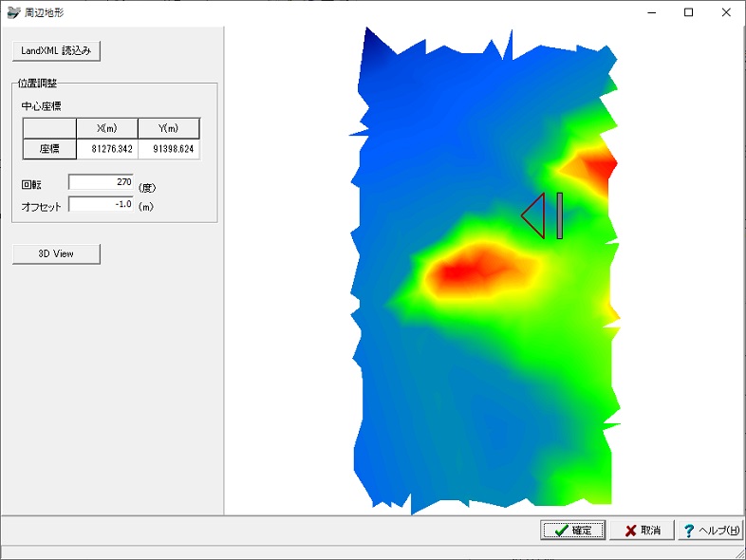The image size is (746, 560).
Task: Click the 中心座標 label
Action: coord(42,106)
